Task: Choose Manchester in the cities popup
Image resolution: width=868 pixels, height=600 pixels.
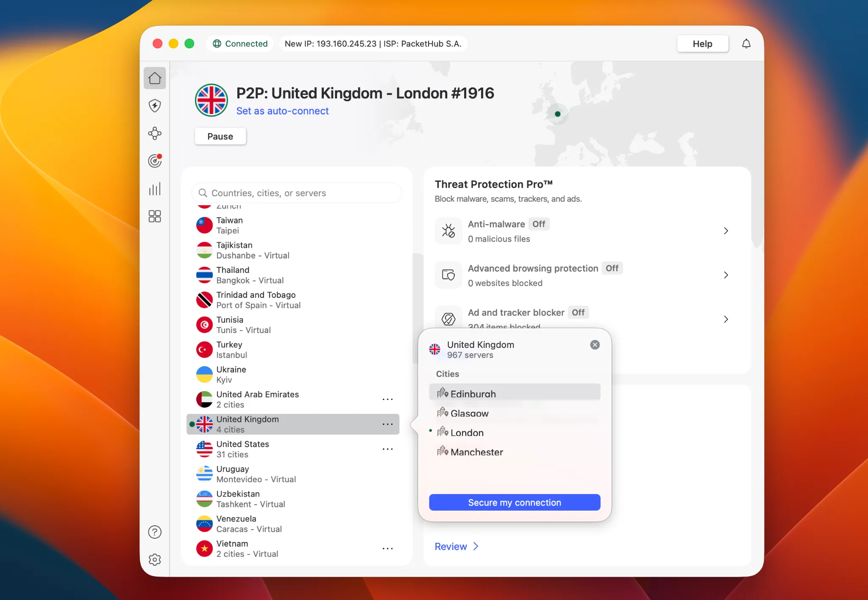Action: click(477, 452)
